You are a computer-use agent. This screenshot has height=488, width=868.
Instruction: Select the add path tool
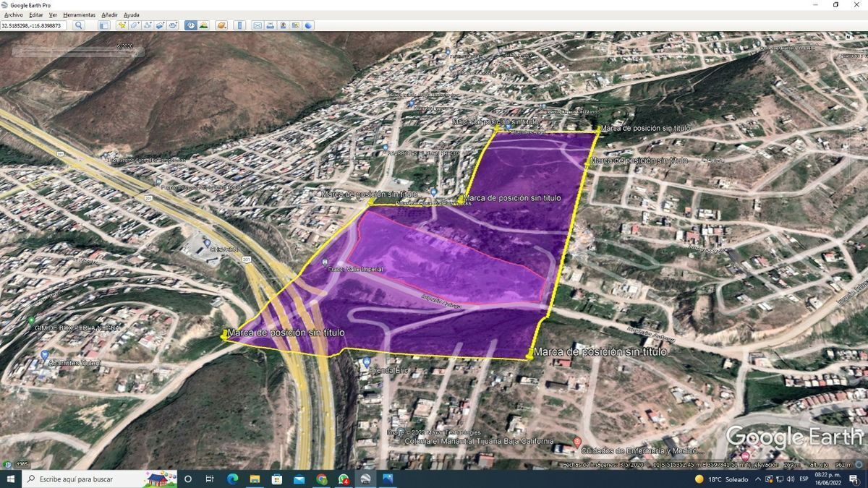click(x=148, y=25)
